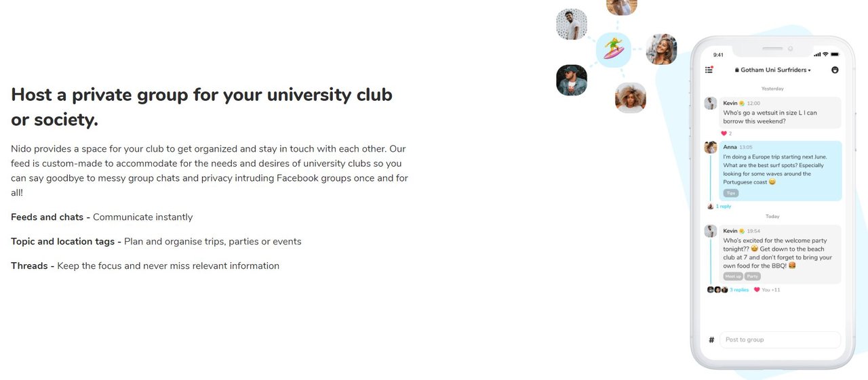Viewport: 868px width, 380px height.
Task: Select the Meet up tag
Action: click(733, 276)
